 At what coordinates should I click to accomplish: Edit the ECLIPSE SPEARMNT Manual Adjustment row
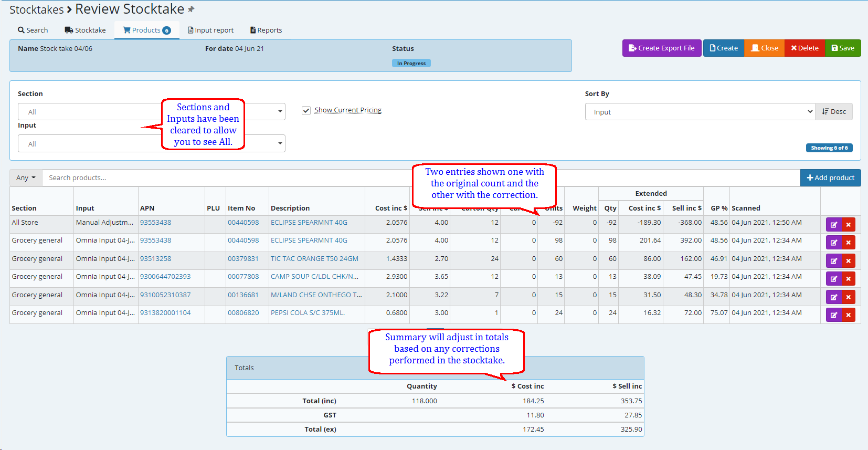tap(833, 225)
